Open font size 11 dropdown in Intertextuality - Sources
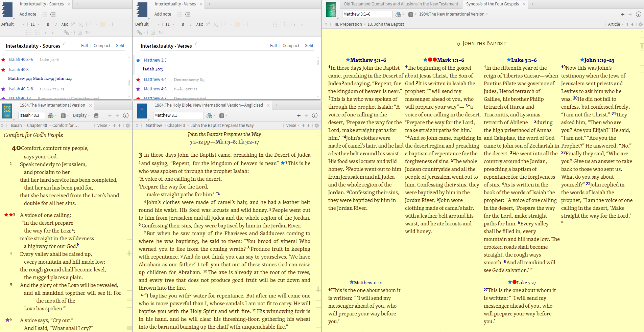This screenshot has width=644, height=332. (35, 24)
